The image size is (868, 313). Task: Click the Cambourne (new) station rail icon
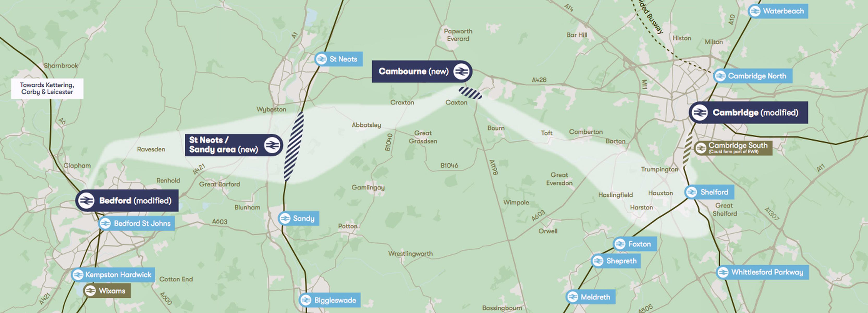(x=461, y=71)
